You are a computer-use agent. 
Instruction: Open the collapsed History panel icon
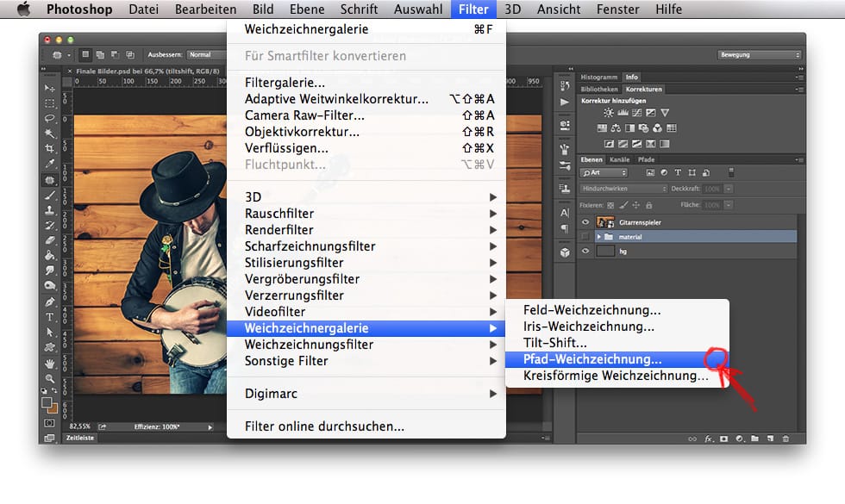click(565, 85)
